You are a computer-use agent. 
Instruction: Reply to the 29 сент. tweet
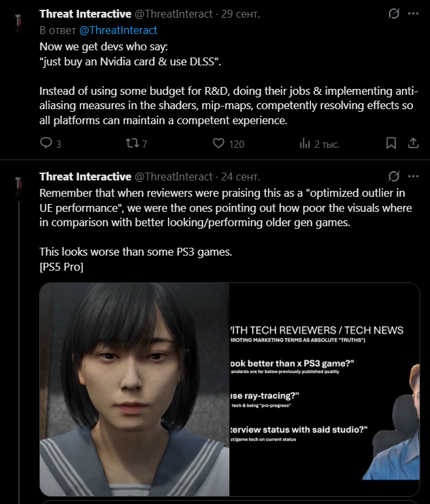pos(46,143)
